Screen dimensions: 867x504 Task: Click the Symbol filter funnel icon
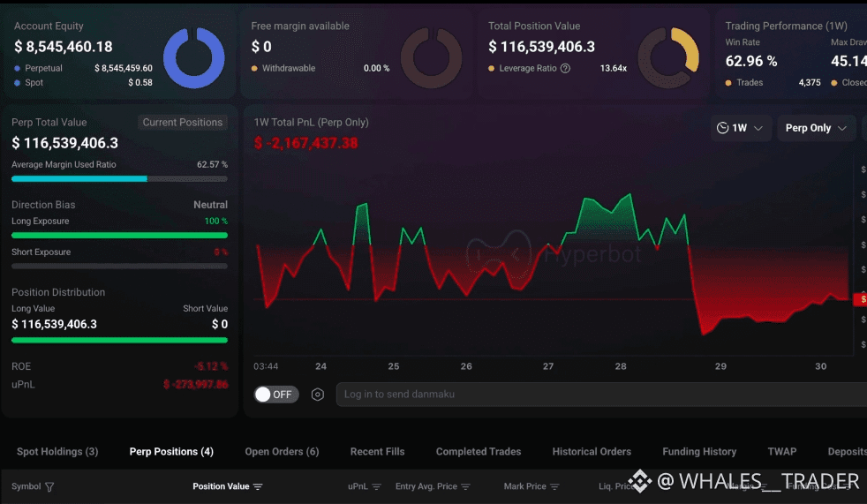(49, 486)
